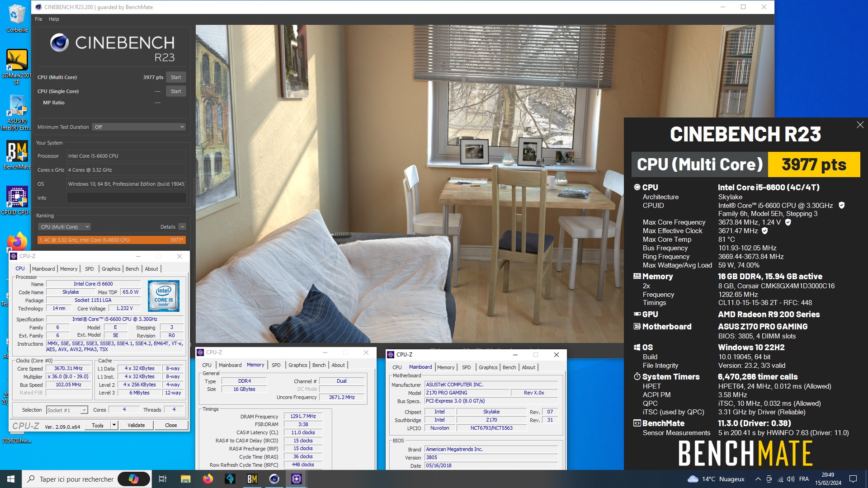Open the volume control in the system tray
Screen dimensions: 868x488
791,479
